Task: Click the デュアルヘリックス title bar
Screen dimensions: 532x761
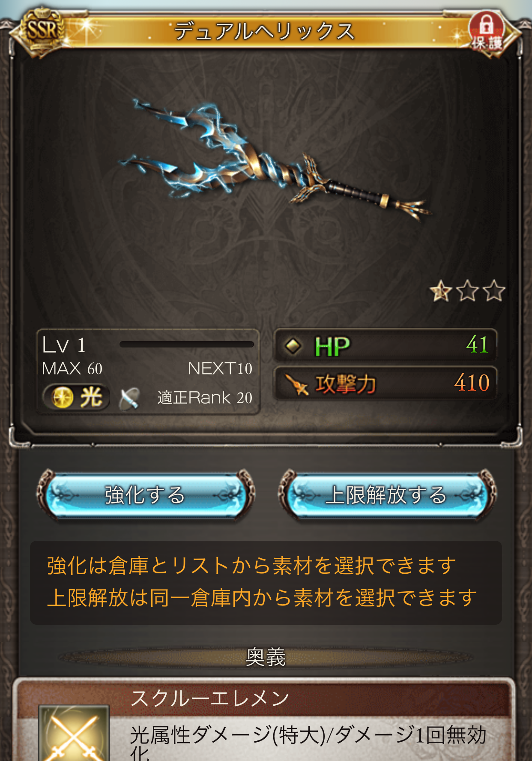Action: pos(265,31)
